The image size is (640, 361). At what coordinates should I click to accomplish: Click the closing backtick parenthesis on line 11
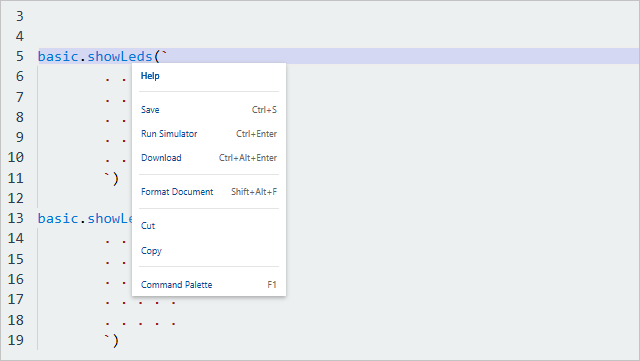(111, 178)
